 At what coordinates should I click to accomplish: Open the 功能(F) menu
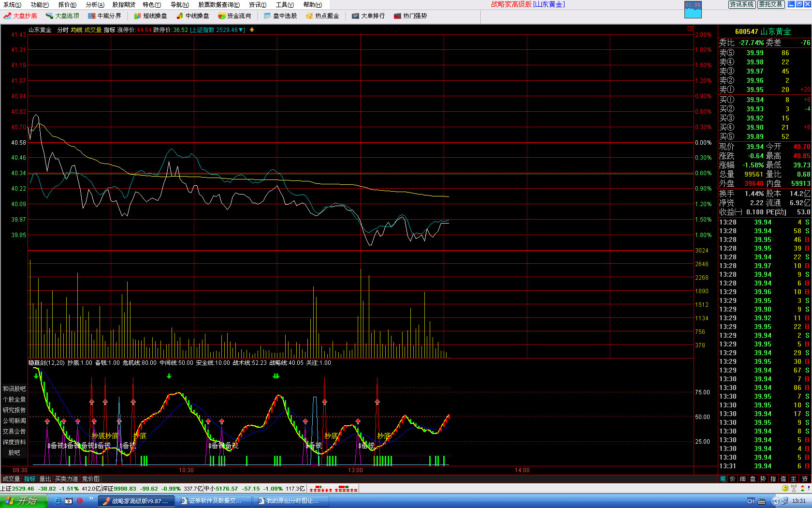click(x=40, y=5)
